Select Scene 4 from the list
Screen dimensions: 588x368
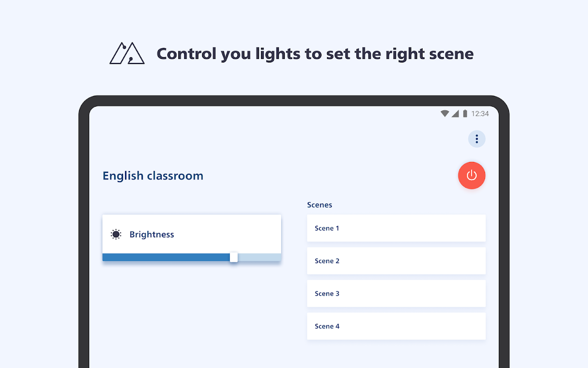coord(396,326)
